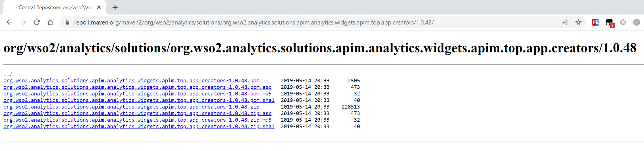The width and height of the screenshot is (644, 151).
Task: Go to the browser home page
Action: (50, 22)
